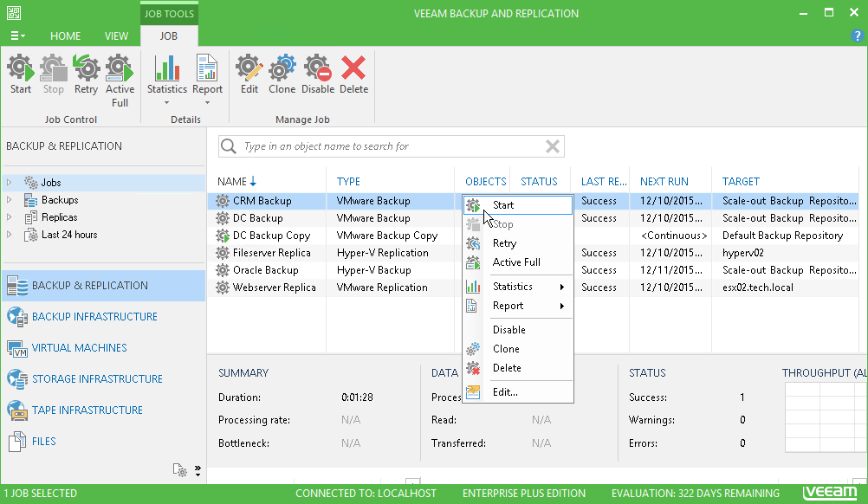
Task: Click the object name search field
Action: pyautogui.click(x=390, y=146)
